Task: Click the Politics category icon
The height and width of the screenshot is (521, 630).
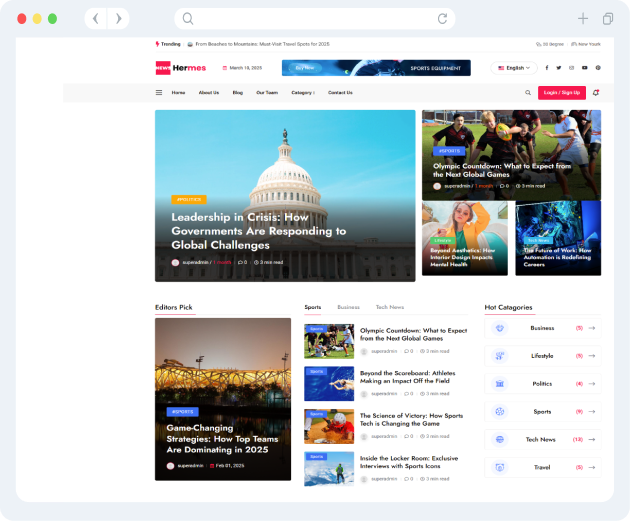Action: click(x=499, y=384)
